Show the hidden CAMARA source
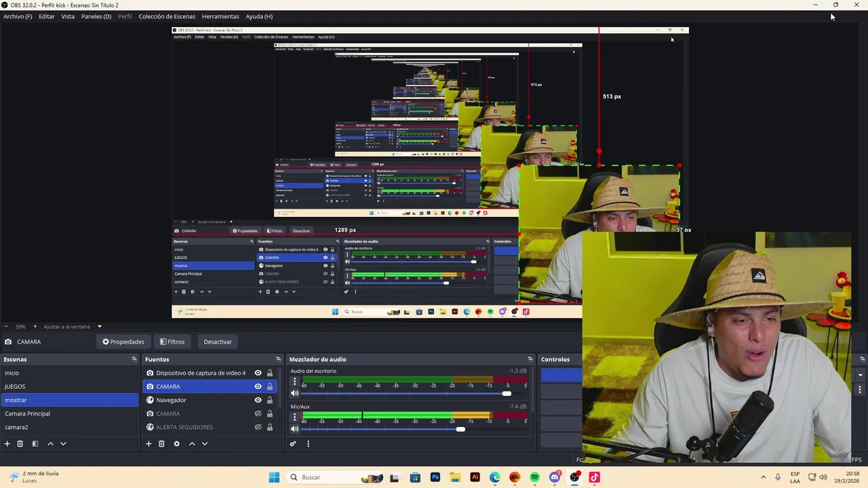868x488 pixels. pos(258,413)
